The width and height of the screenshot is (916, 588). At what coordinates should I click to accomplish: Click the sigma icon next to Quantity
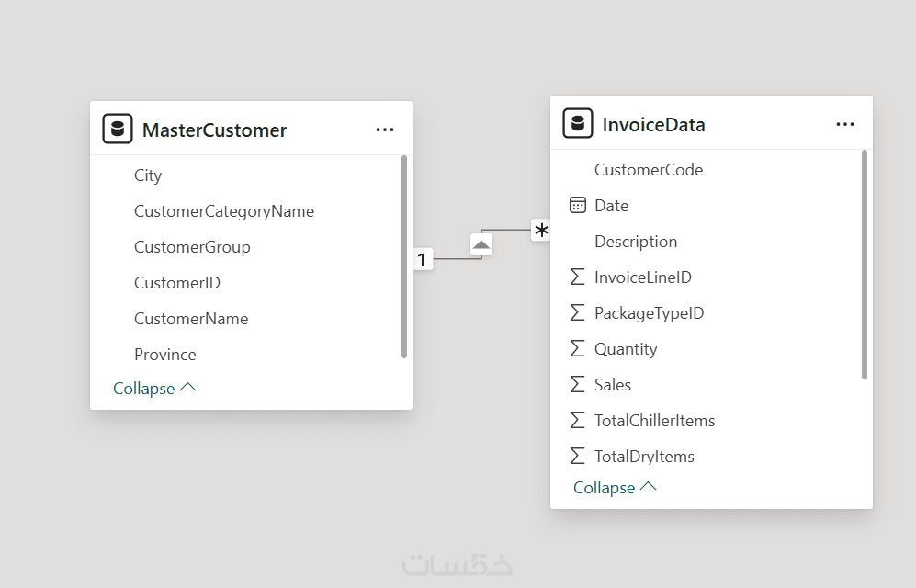click(x=578, y=349)
